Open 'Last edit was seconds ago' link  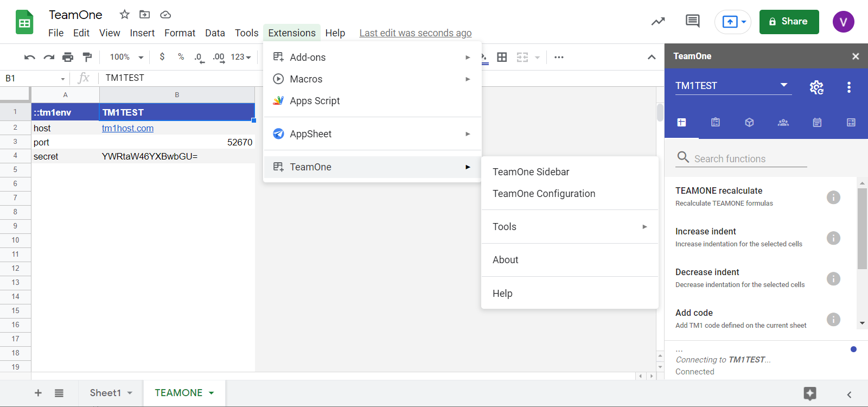pos(415,33)
